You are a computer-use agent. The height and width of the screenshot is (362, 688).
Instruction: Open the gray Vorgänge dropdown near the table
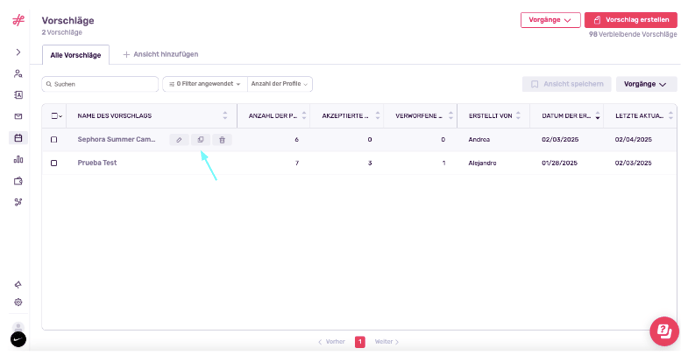646,84
